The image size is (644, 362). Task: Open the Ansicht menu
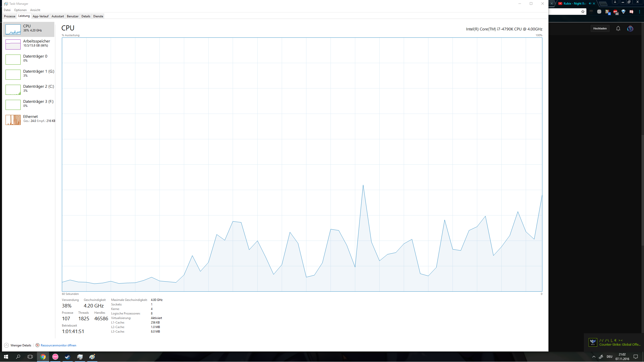point(35,10)
